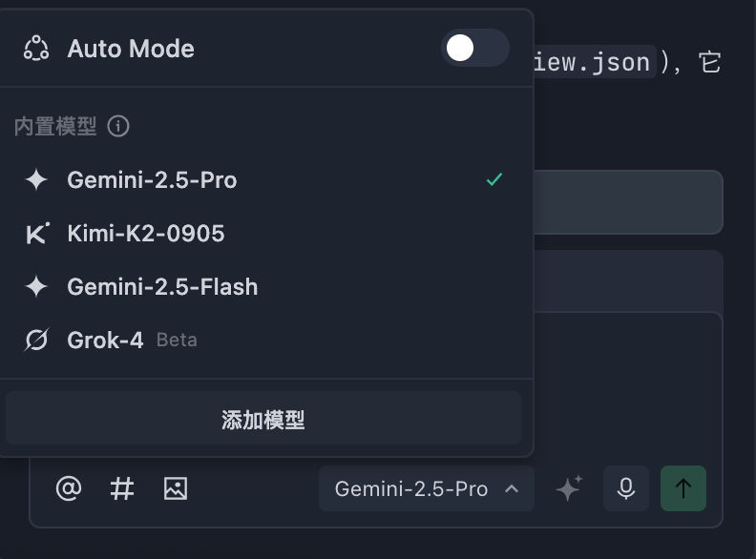Toggle the Auto Mode switch
This screenshot has width=756, height=559.
(474, 49)
